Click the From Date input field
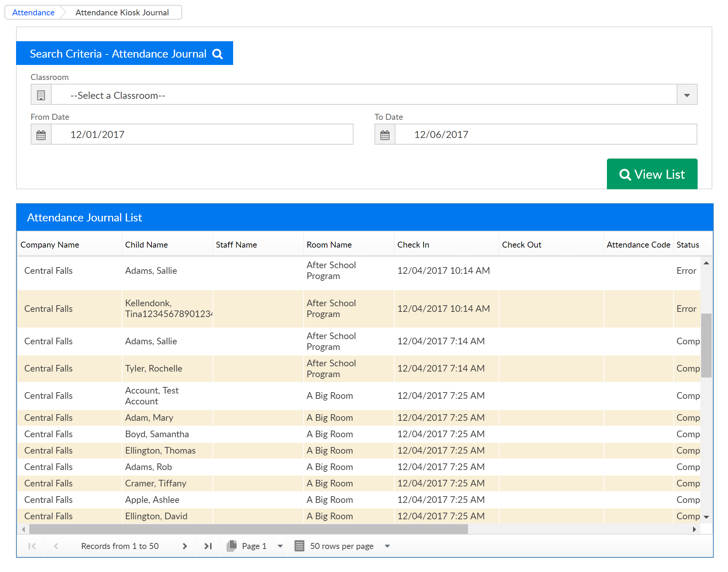 point(202,134)
